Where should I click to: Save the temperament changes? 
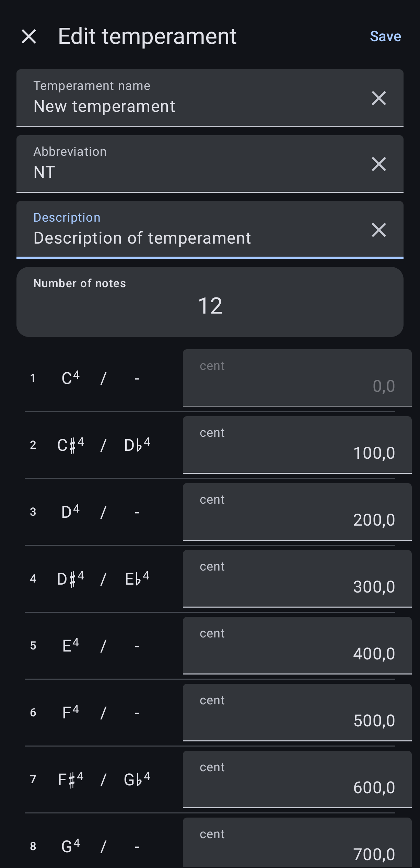[x=385, y=36]
